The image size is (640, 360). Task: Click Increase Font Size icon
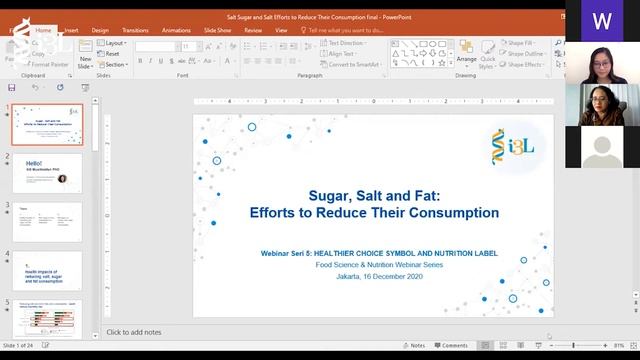(x=209, y=47)
